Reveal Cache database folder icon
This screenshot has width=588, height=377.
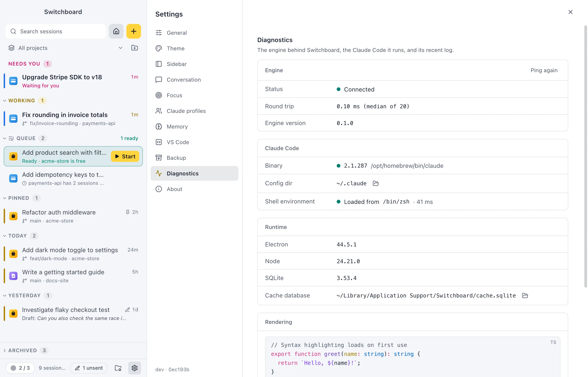[x=525, y=295]
